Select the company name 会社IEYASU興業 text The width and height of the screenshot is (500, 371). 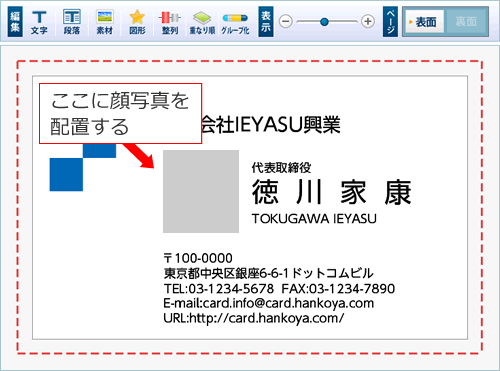tap(271, 124)
